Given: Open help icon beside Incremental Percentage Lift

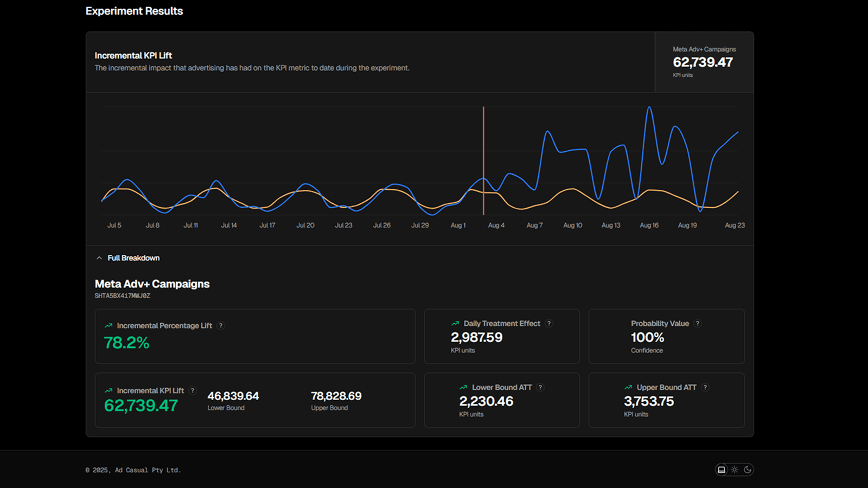Looking at the screenshot, I should (221, 325).
